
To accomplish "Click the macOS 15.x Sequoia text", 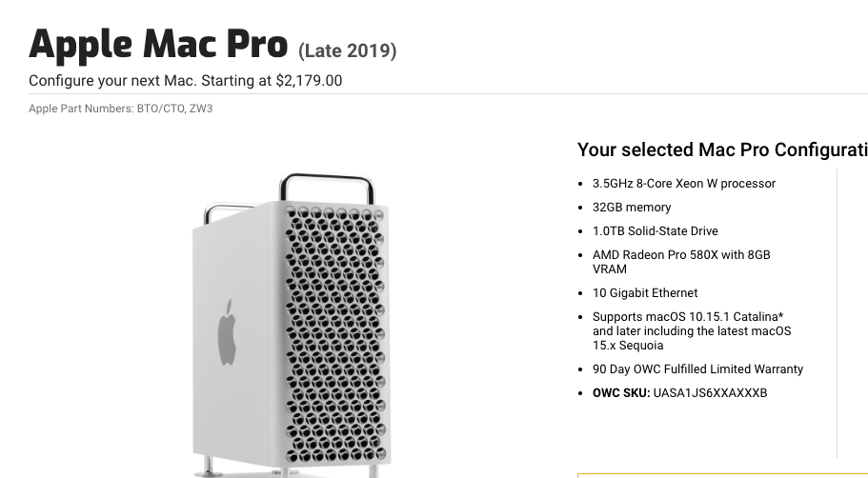I will [x=628, y=346].
